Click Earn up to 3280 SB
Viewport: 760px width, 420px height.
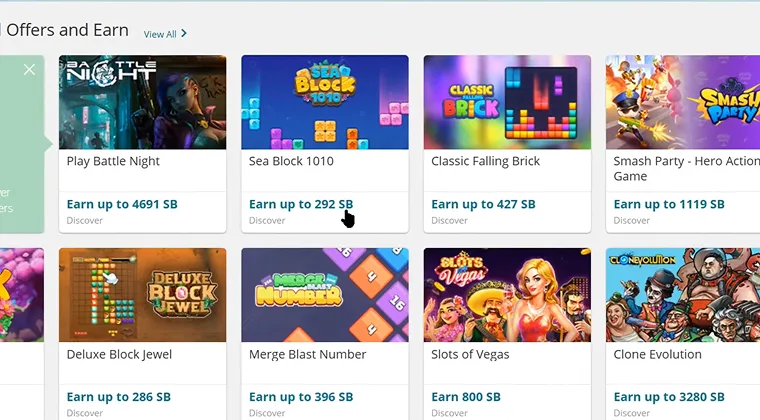pos(669,397)
